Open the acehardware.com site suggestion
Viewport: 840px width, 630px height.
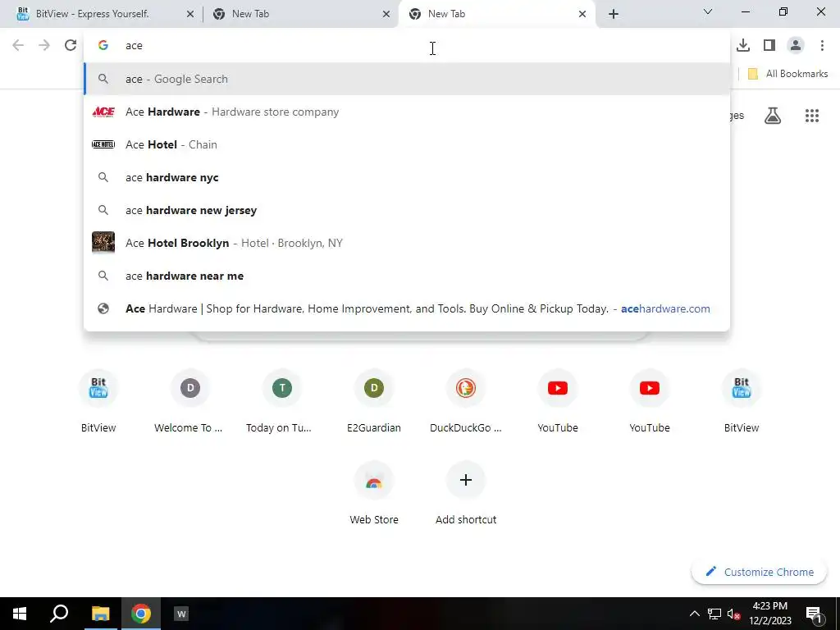point(407,308)
